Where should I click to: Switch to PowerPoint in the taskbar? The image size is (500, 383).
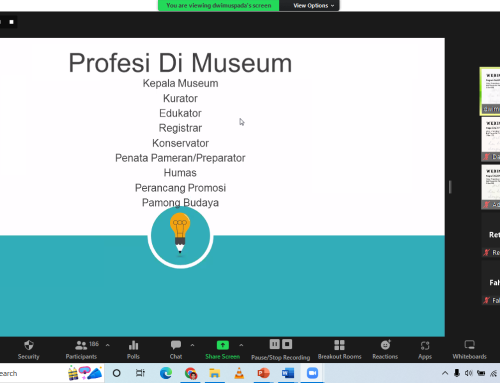[x=263, y=373]
